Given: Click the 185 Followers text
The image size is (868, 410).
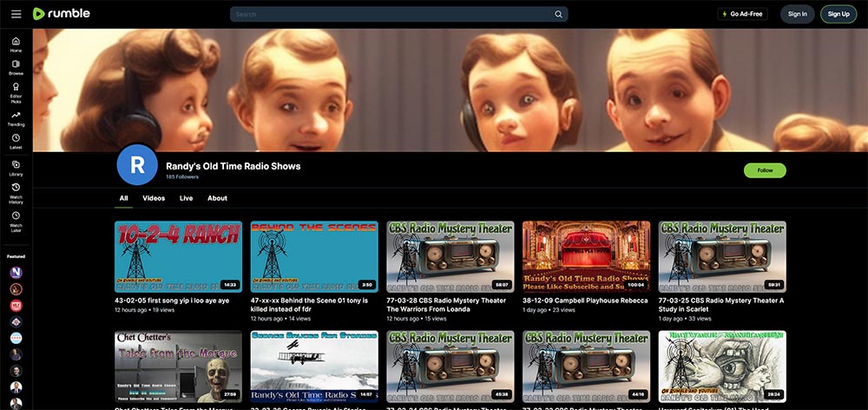Looking at the screenshot, I should (182, 176).
